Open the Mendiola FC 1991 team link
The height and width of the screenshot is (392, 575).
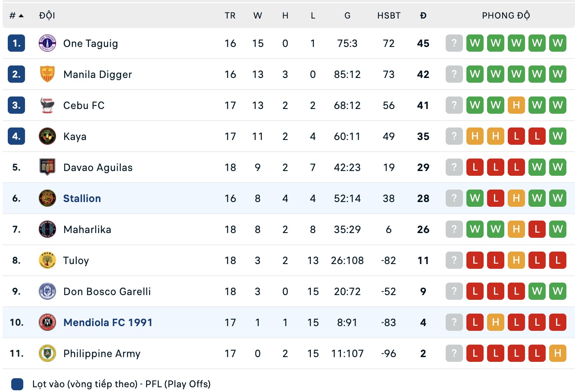108,322
